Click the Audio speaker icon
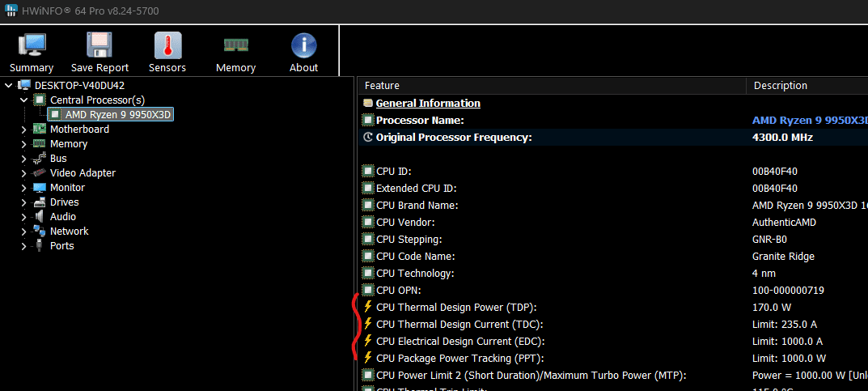 pyautogui.click(x=40, y=216)
